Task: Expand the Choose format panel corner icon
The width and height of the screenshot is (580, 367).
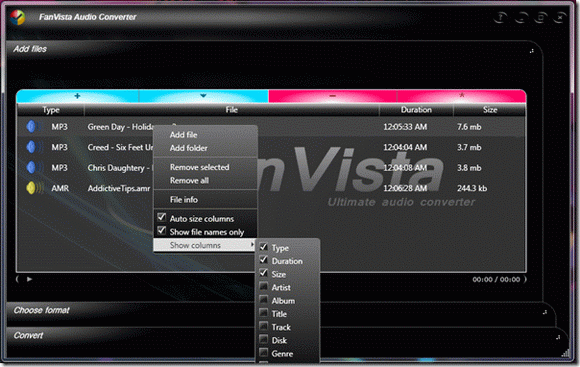Action: coord(544,312)
